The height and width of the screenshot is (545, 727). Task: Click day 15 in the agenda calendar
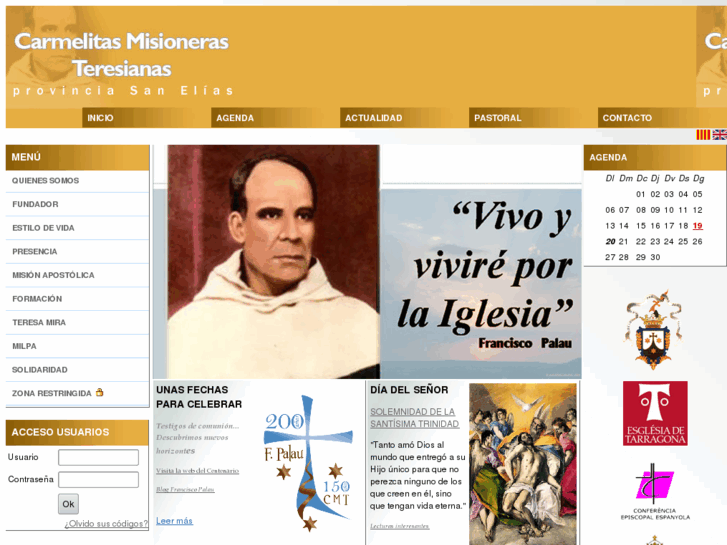pyautogui.click(x=641, y=226)
